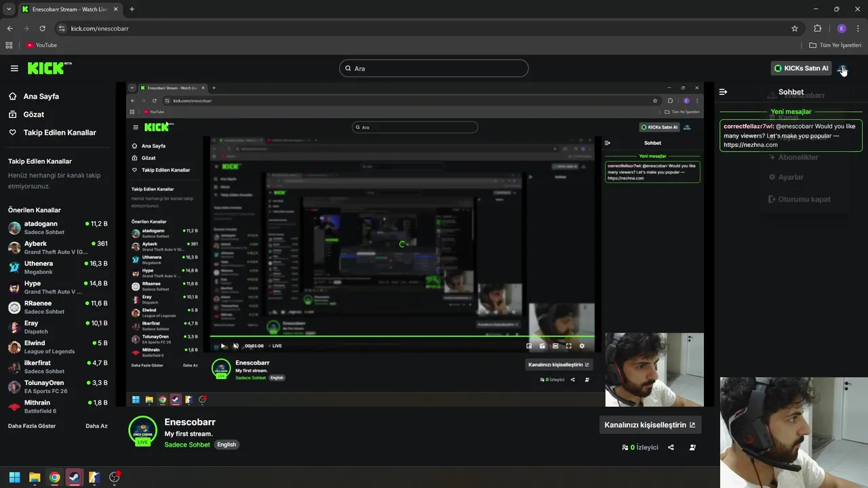Click the kick.com/enescobarr address bar
This screenshot has height=488, width=868.
(x=427, y=28)
